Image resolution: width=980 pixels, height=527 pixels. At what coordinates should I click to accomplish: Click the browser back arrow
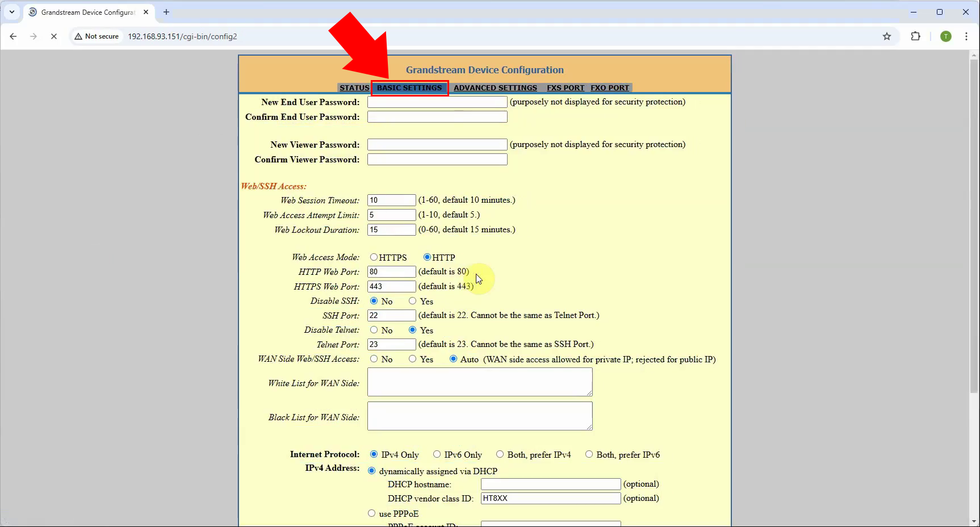pyautogui.click(x=13, y=36)
